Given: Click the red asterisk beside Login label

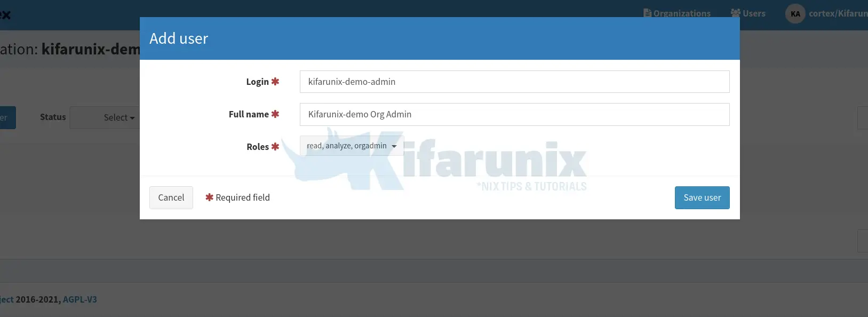Looking at the screenshot, I should 275,82.
